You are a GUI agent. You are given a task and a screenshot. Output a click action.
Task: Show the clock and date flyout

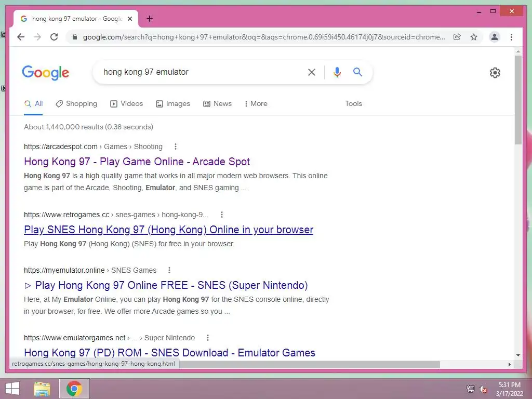pyautogui.click(x=509, y=389)
